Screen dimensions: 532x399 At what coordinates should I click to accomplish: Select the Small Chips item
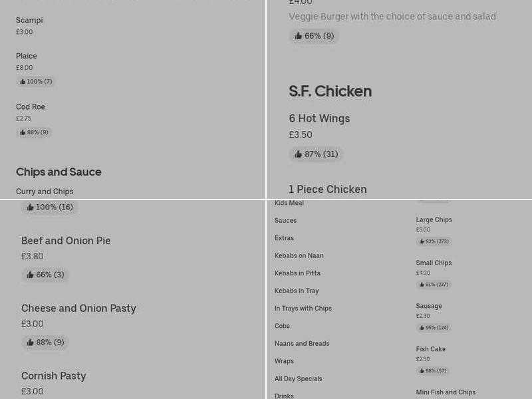click(x=434, y=263)
